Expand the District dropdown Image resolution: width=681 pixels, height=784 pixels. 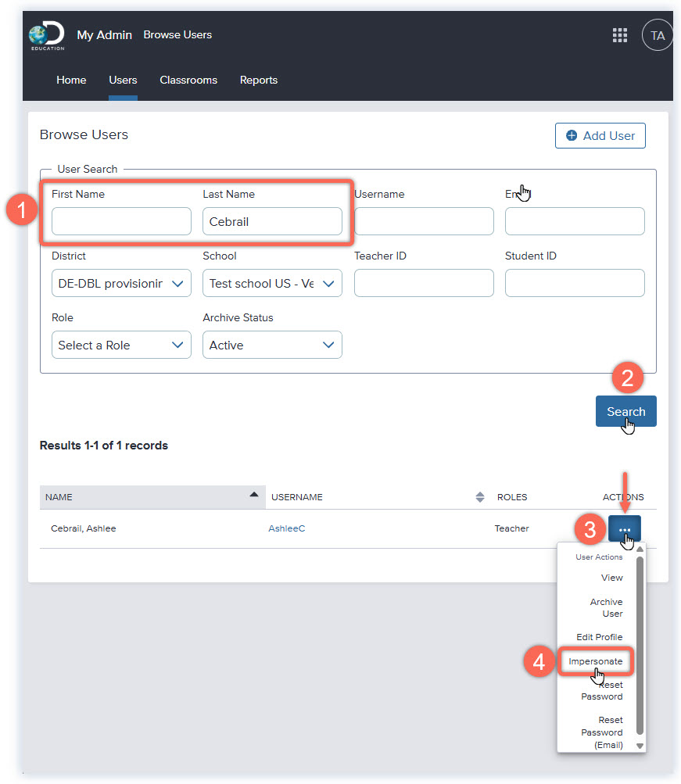point(121,283)
